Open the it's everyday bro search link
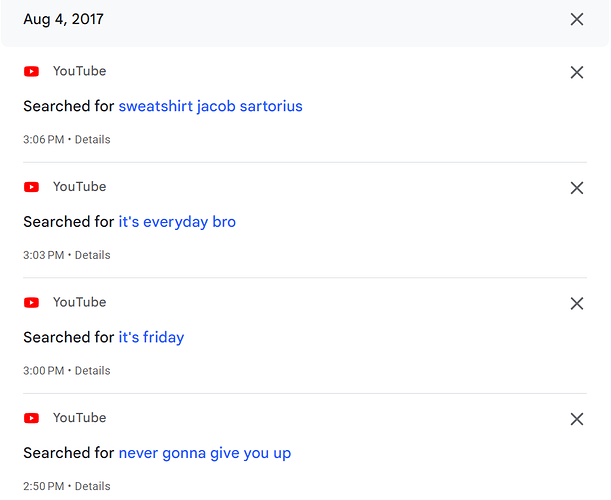The height and width of the screenshot is (500, 611). coord(177,222)
